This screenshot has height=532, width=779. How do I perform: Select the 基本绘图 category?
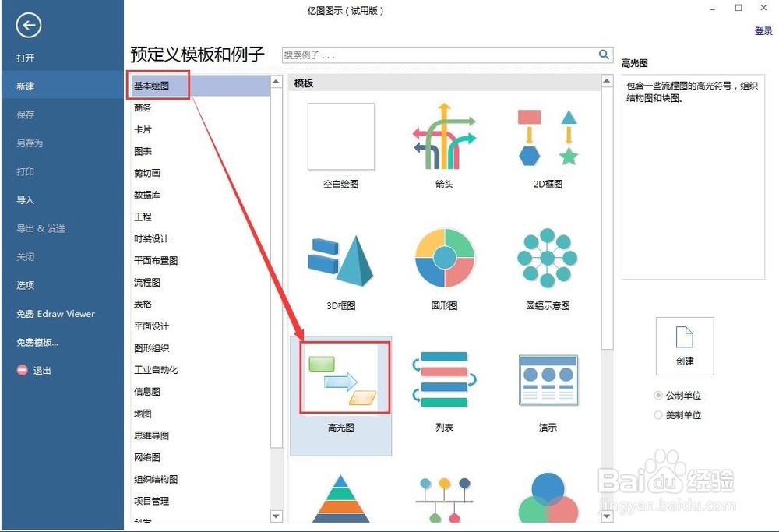click(199, 86)
